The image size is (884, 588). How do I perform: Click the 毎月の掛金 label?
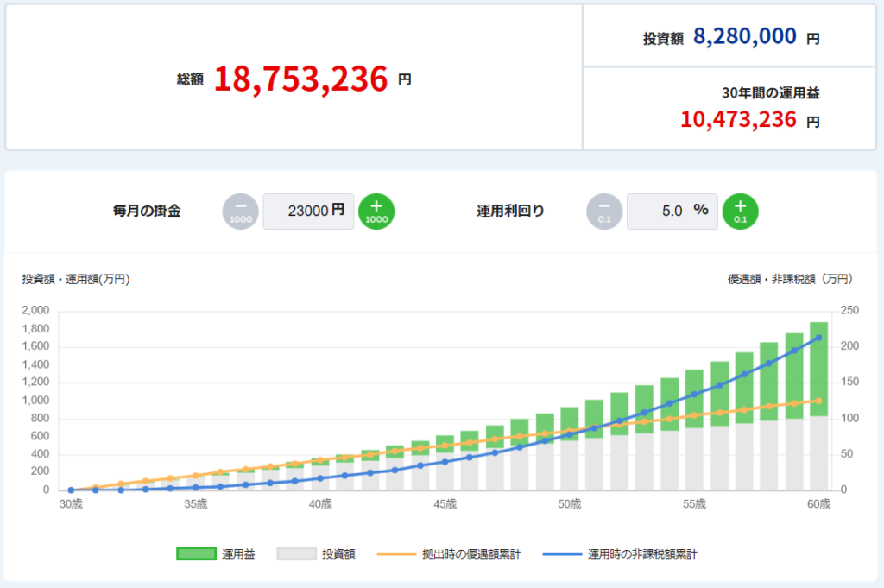[x=147, y=211]
